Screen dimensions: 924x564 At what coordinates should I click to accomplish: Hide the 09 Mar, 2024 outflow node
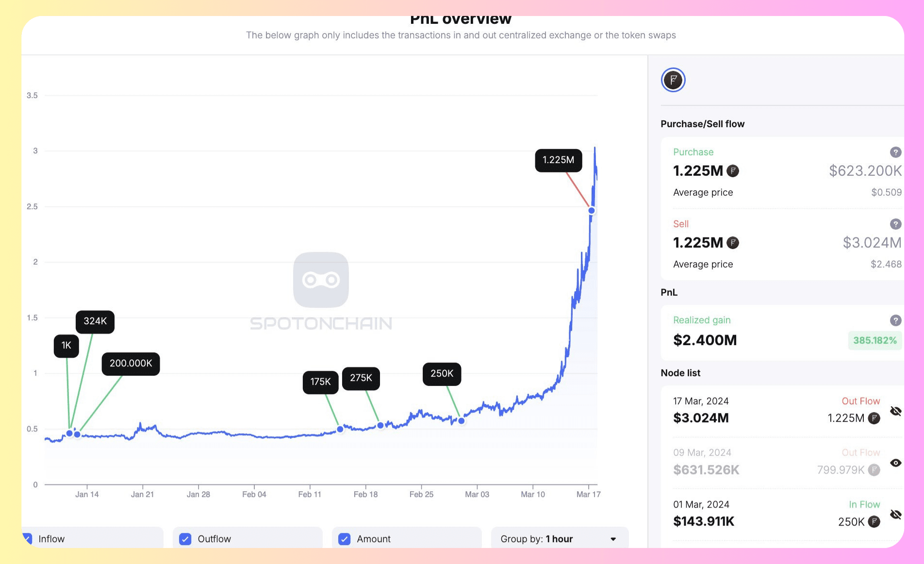[895, 463]
